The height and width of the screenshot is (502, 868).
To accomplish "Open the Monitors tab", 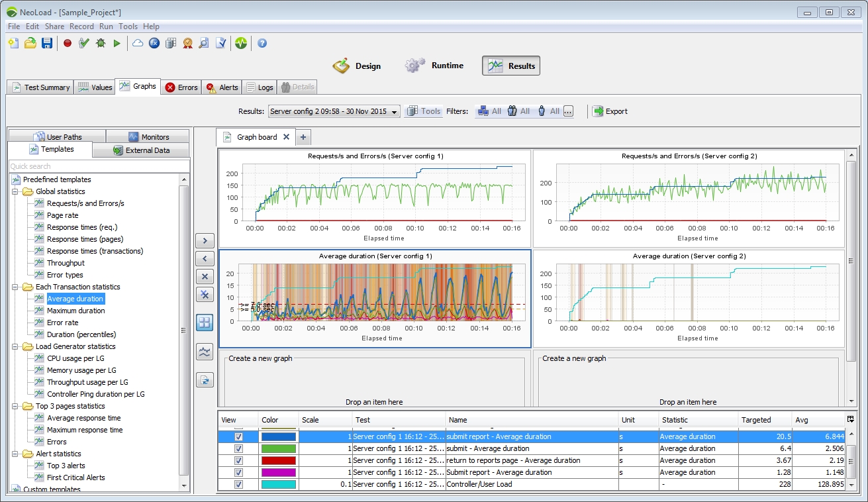I will pyautogui.click(x=148, y=137).
